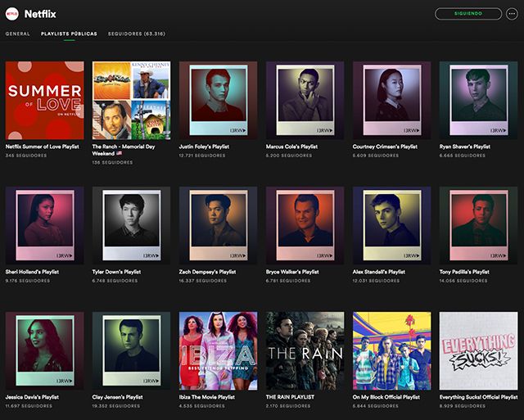Screen dimensions: 524x420
Task: Open Ibiza The Movie Playlist cover
Action: point(218,350)
